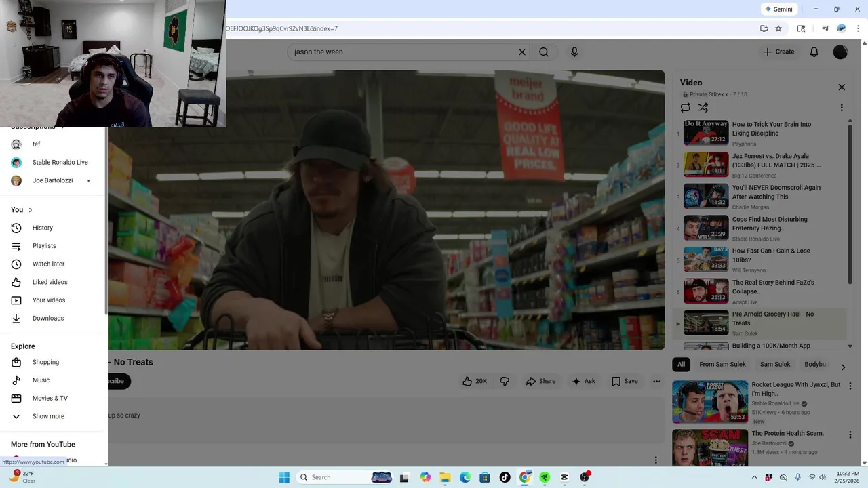Play 'The Real Story Behind FaZe's Collapse'
The image size is (868, 488).
point(759,291)
